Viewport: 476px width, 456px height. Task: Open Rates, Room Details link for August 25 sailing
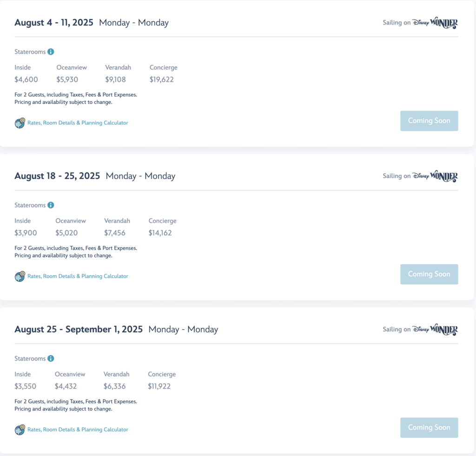click(x=78, y=430)
